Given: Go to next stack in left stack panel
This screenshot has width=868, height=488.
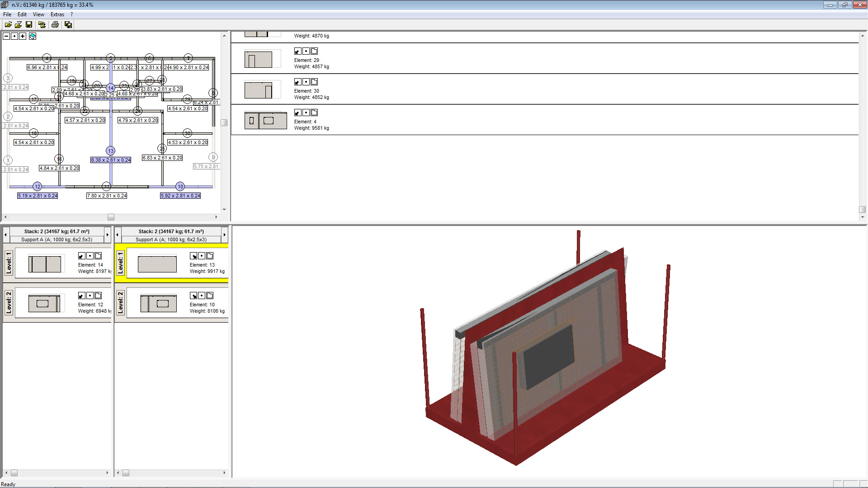Looking at the screenshot, I should [107, 235].
